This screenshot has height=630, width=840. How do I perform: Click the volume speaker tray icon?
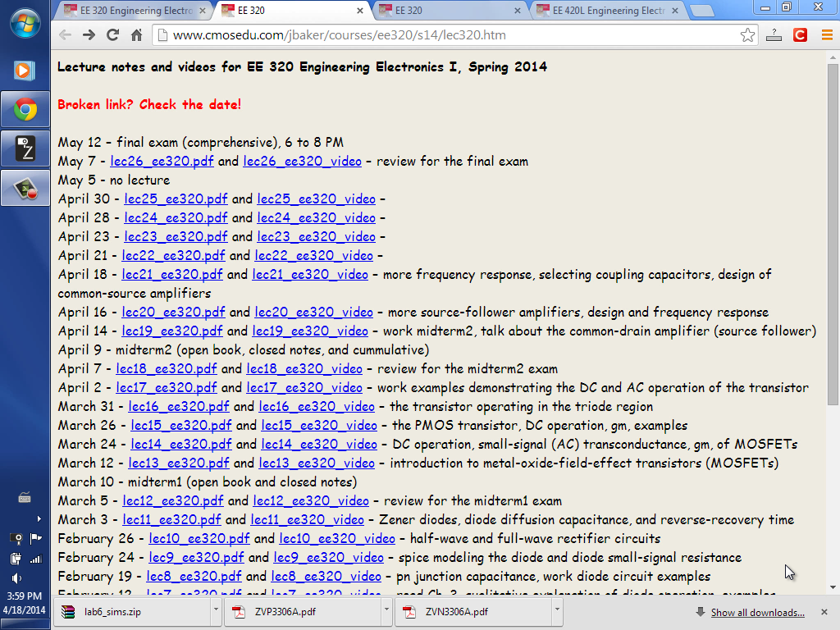pos(16,578)
